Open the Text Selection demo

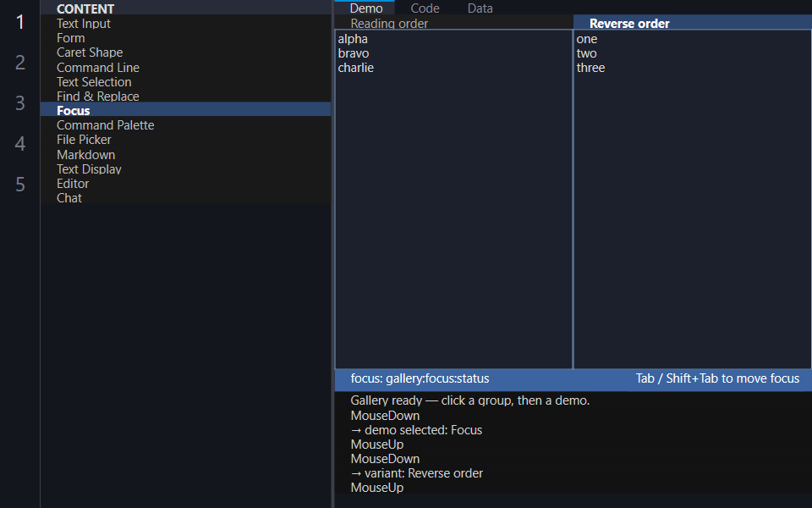[185, 82]
